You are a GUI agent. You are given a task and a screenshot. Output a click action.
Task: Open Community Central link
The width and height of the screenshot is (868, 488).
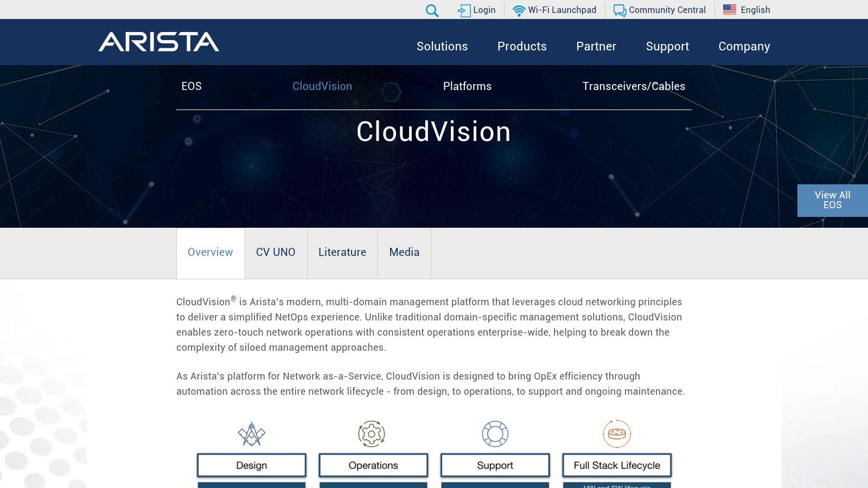(x=667, y=10)
